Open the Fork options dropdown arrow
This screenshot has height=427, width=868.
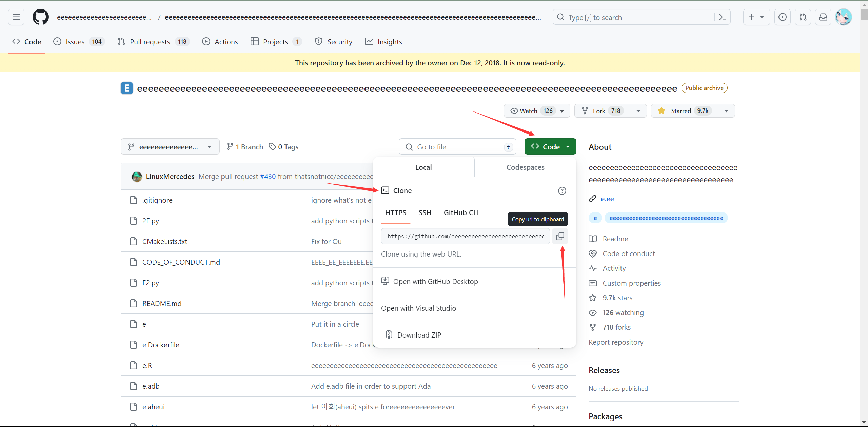[638, 111]
